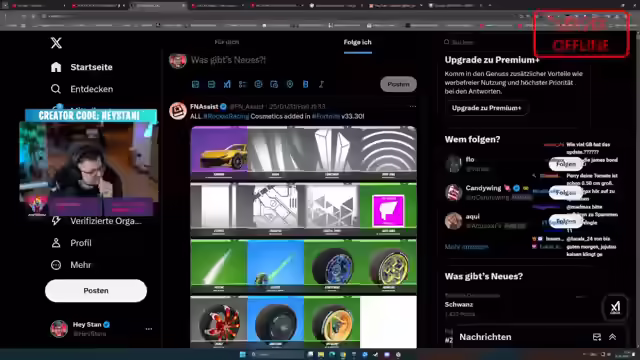
Task: Open the emoji picker in the composer
Action: click(x=258, y=84)
